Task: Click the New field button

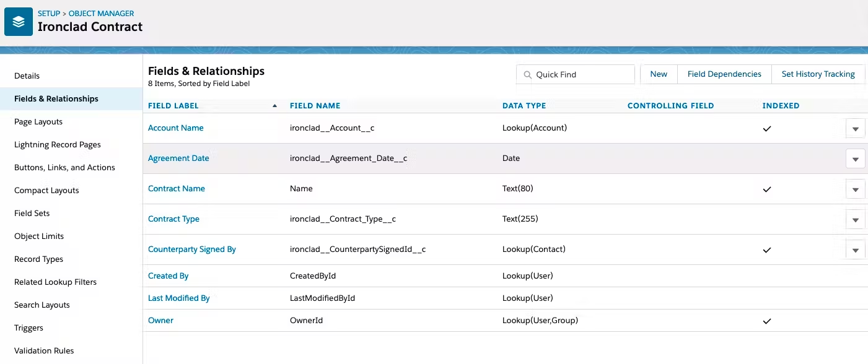Action: pyautogui.click(x=659, y=74)
